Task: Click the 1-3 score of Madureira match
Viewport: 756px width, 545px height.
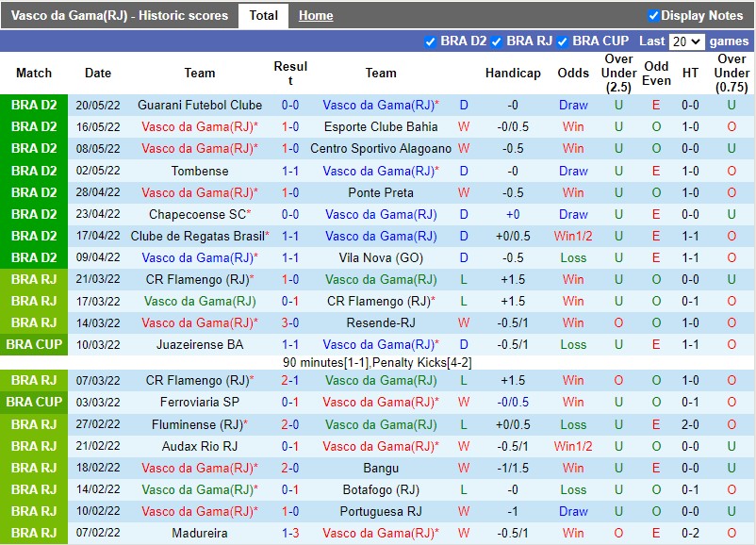Action: point(290,533)
